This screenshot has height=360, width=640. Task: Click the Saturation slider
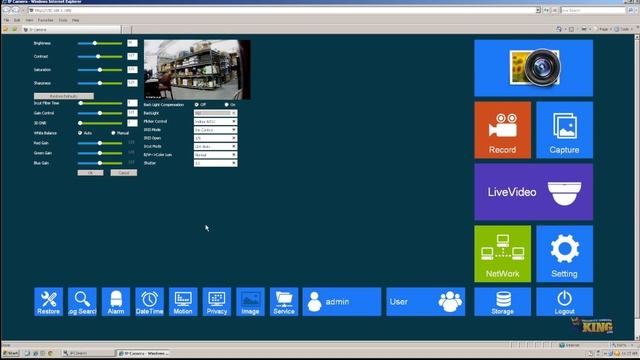pos(100,70)
